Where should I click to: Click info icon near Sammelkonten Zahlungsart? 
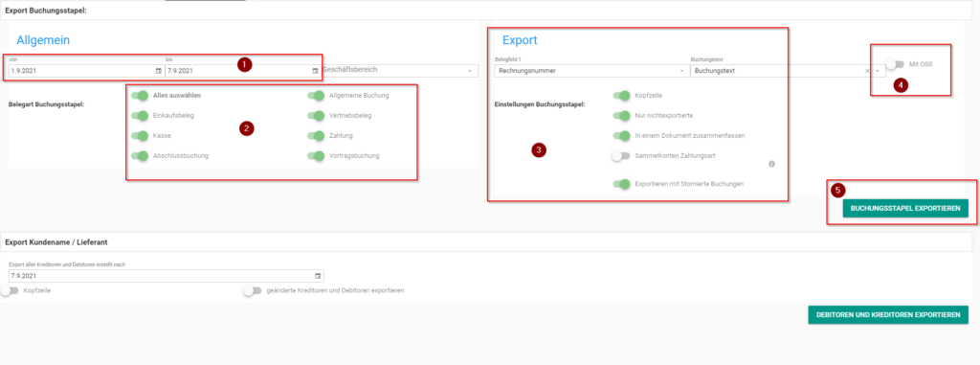[771, 164]
